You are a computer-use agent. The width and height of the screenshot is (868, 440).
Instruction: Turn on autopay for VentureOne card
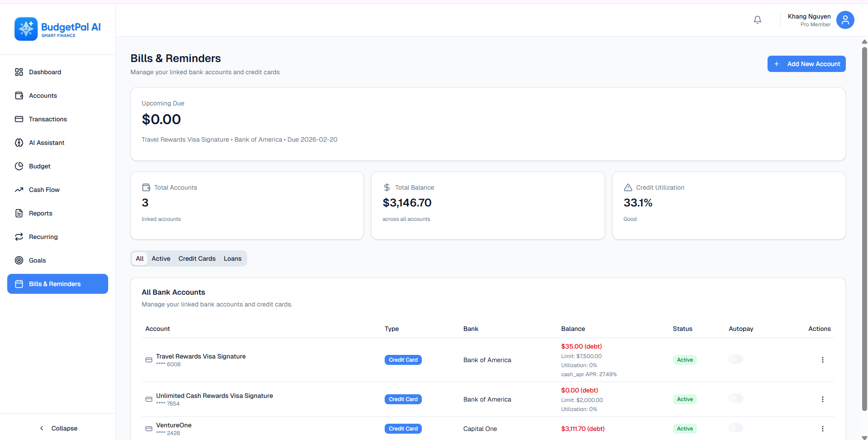pyautogui.click(x=735, y=428)
